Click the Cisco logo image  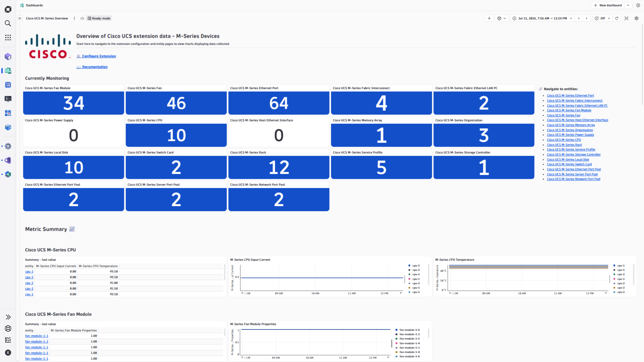tap(48, 46)
